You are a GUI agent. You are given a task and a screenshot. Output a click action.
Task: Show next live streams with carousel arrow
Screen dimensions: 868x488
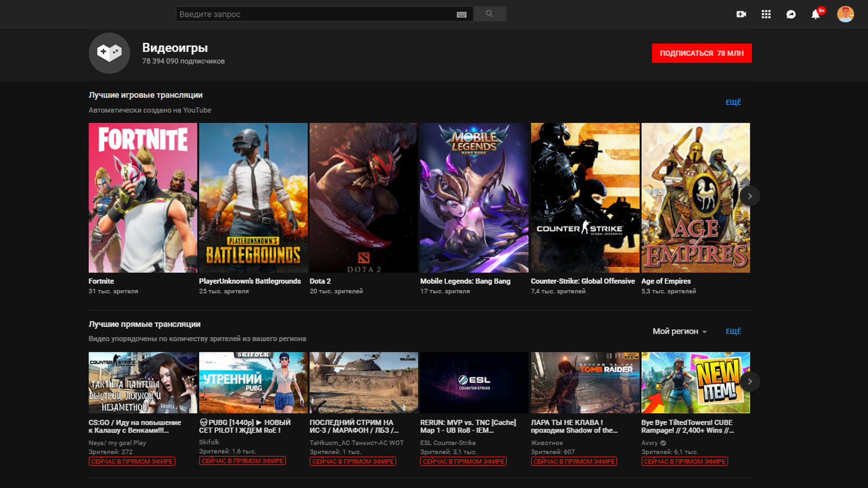pyautogui.click(x=750, y=382)
